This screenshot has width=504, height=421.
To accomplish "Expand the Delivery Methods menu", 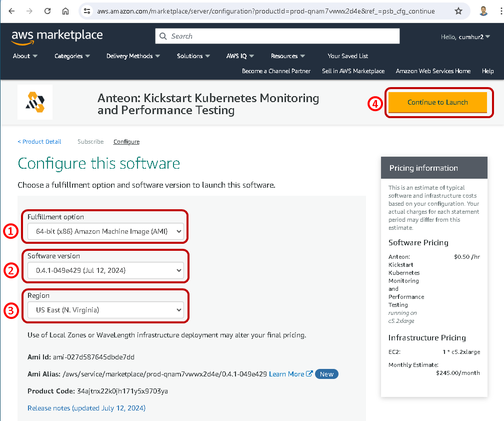I will 133,56.
